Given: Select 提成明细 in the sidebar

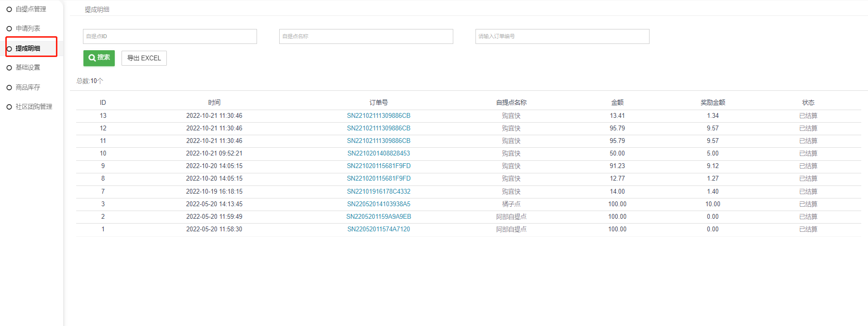Looking at the screenshot, I should tap(28, 48).
